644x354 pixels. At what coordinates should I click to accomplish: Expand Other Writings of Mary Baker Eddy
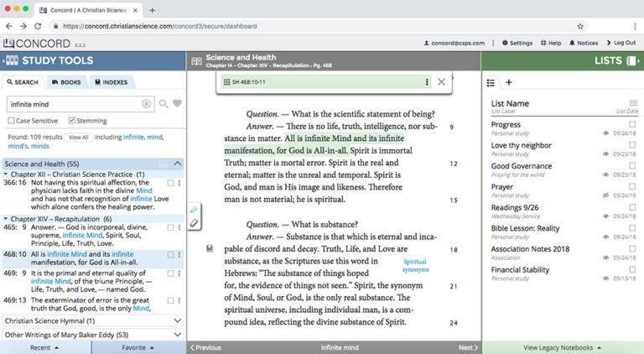[176, 334]
